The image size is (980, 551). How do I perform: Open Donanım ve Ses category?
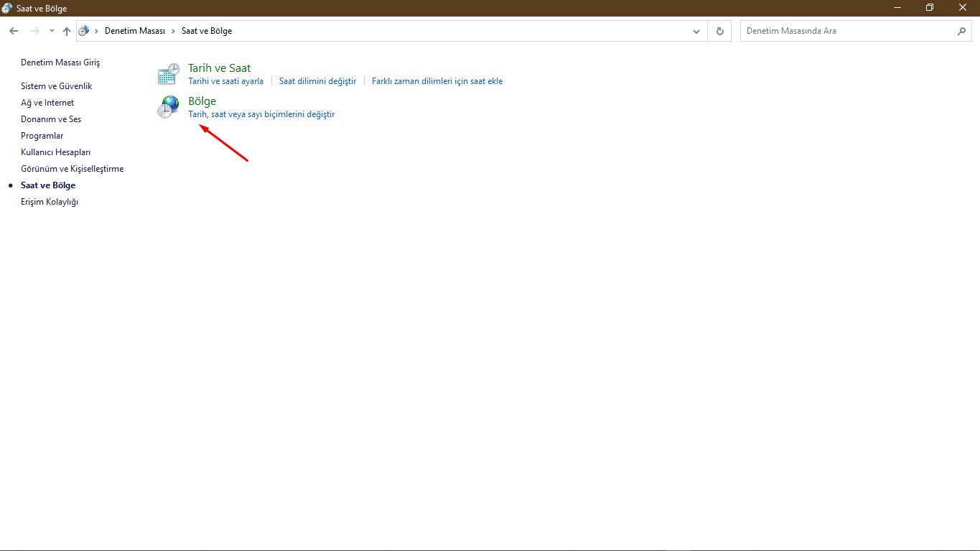pyautogui.click(x=51, y=119)
